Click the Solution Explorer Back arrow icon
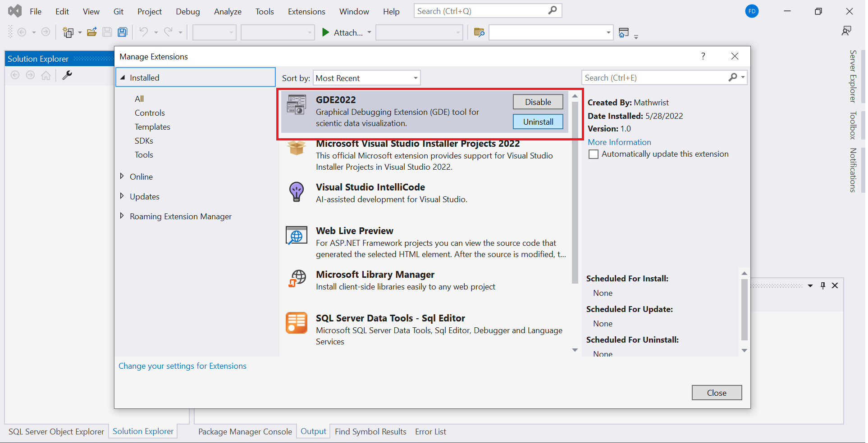The width and height of the screenshot is (868, 443). (x=15, y=75)
